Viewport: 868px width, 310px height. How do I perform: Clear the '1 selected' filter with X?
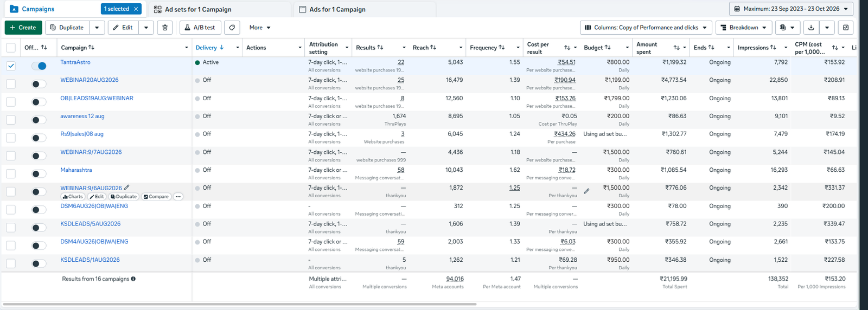pyautogui.click(x=136, y=9)
